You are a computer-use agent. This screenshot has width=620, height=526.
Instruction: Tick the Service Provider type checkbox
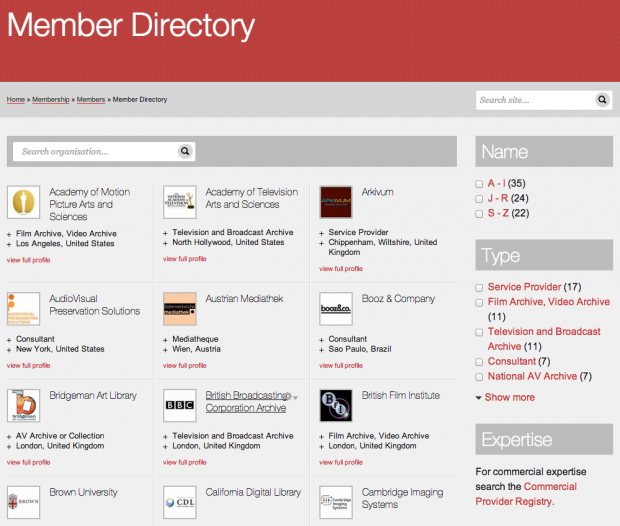479,288
